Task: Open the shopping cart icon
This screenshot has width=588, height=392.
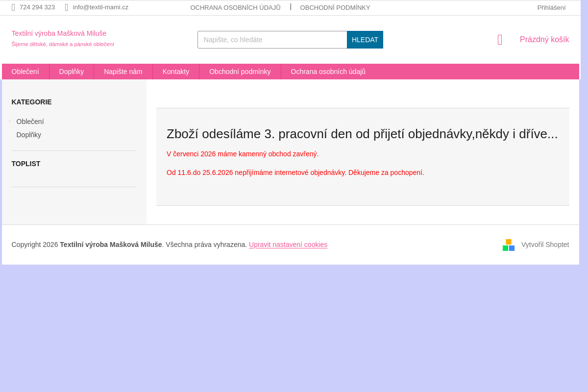Action: (x=500, y=40)
